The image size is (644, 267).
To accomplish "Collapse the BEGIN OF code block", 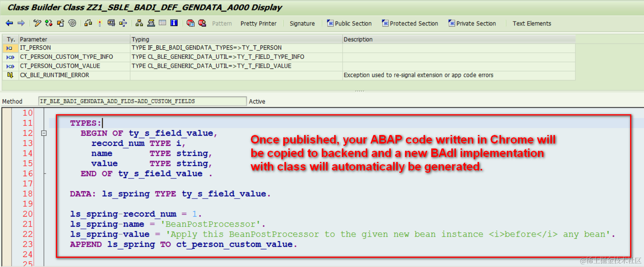I will [x=44, y=133].
